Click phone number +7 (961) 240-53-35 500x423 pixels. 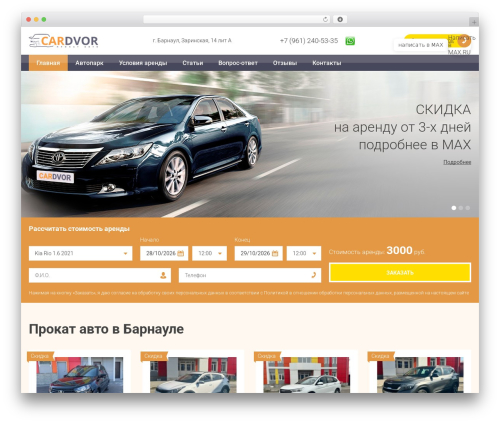(x=309, y=41)
